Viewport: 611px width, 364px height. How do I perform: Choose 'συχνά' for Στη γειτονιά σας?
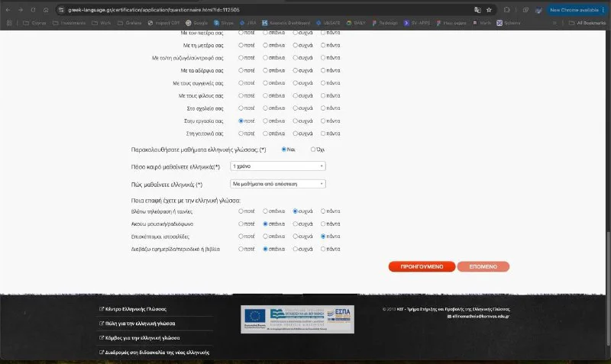[296, 133]
